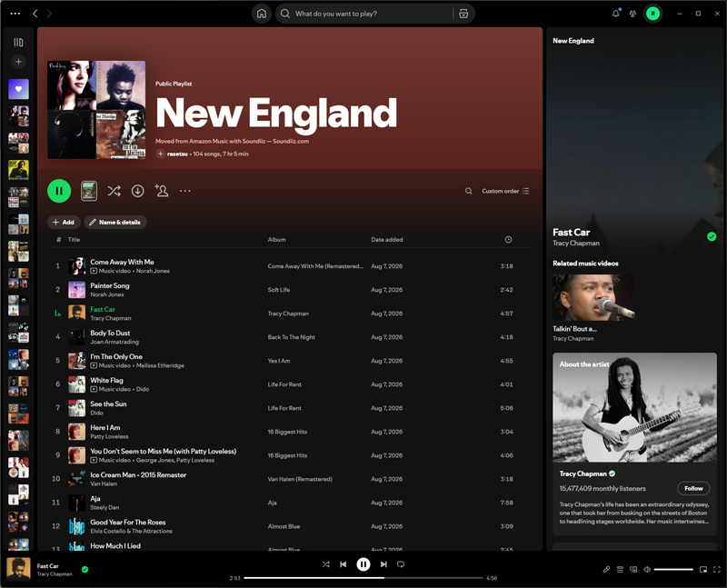
Task: Adjust the volume slider
Action: click(x=673, y=570)
